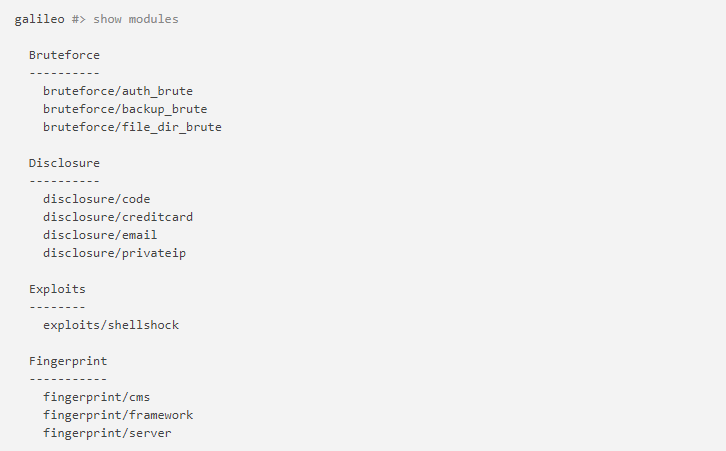Select fingerprint/framework module line
The image size is (726, 451).
tap(118, 415)
